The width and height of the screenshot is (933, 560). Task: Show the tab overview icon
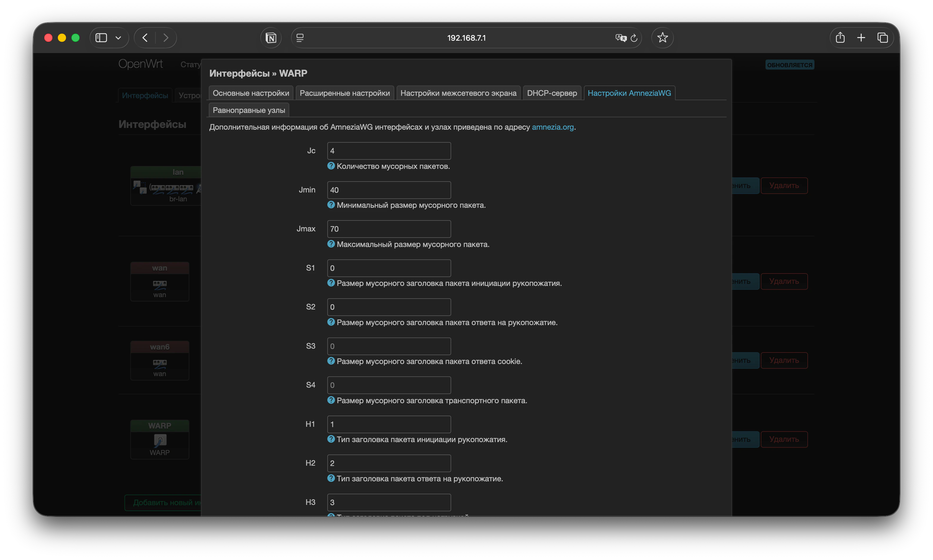(882, 38)
